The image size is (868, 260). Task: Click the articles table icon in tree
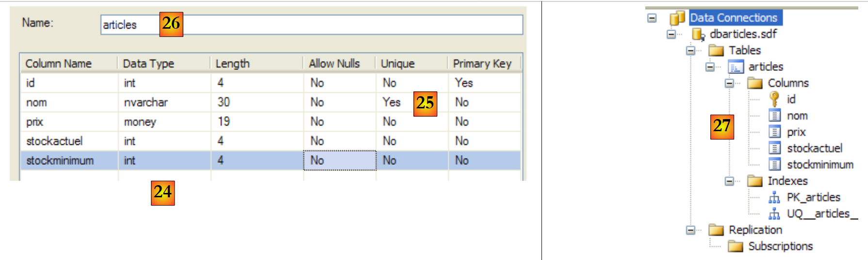[x=736, y=67]
